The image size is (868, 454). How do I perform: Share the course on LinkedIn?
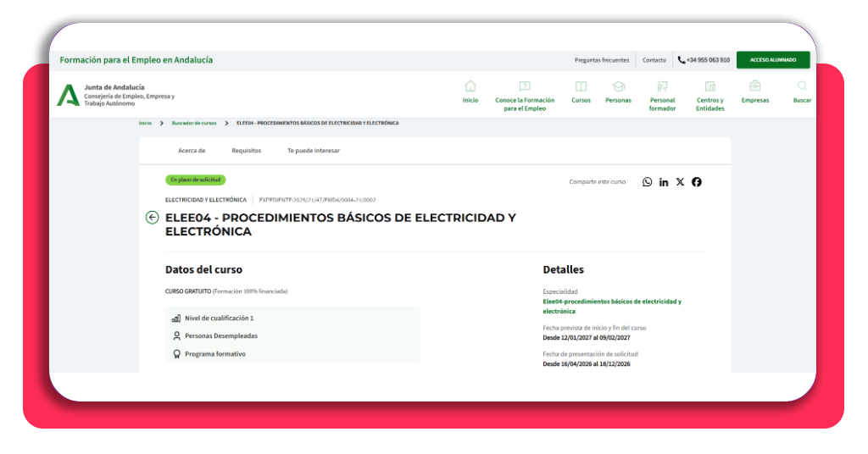664,182
